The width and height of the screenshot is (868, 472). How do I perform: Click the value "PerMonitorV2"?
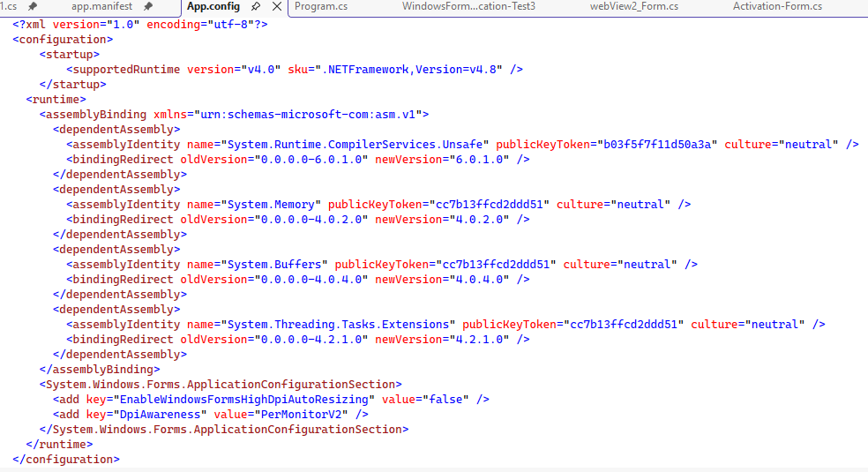point(301,414)
